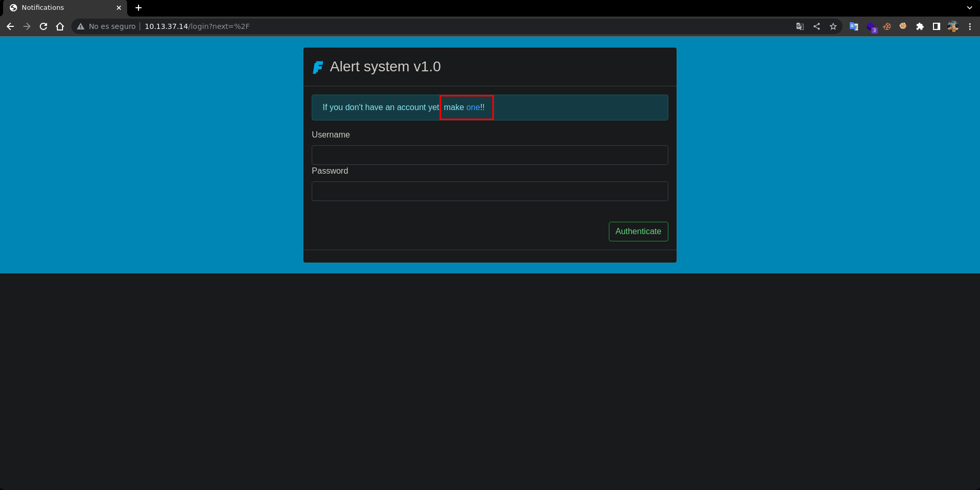Click the blue F logo icon
Image resolution: width=980 pixels, height=490 pixels.
pos(318,67)
